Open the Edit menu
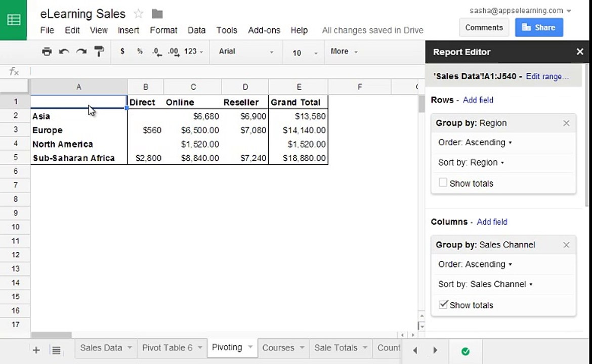The height and width of the screenshot is (364, 592). coord(72,30)
